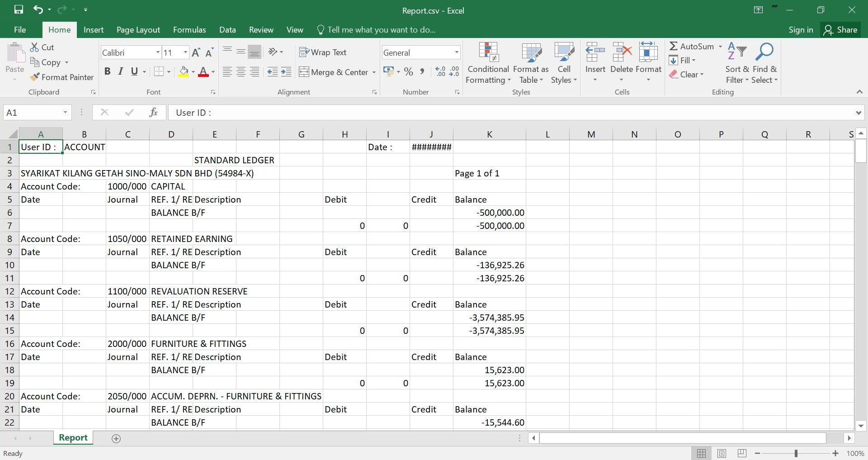Open the General number format dropdown
868x460 pixels.
click(457, 52)
